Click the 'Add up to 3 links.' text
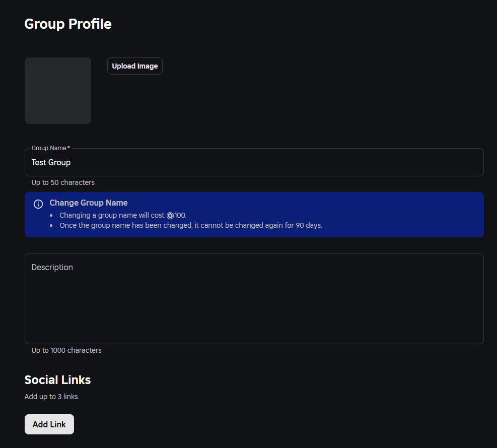Screen dimensions: 497x448 tap(52, 397)
